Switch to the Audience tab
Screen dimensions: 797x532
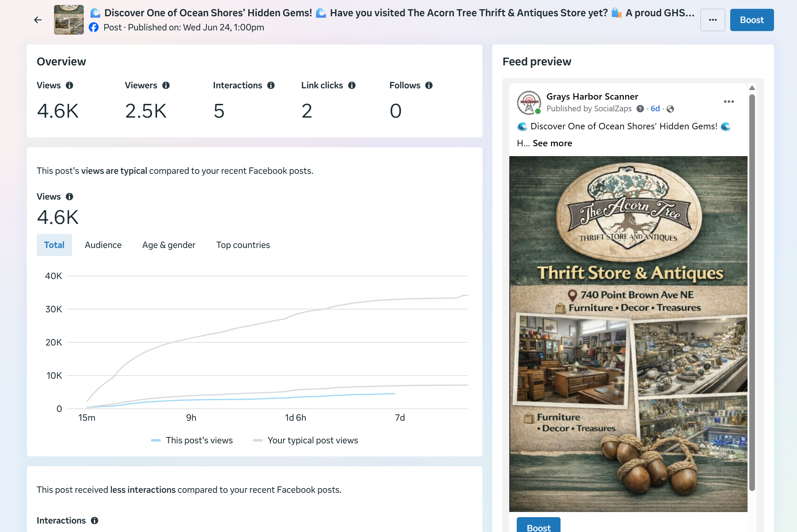[x=103, y=245]
